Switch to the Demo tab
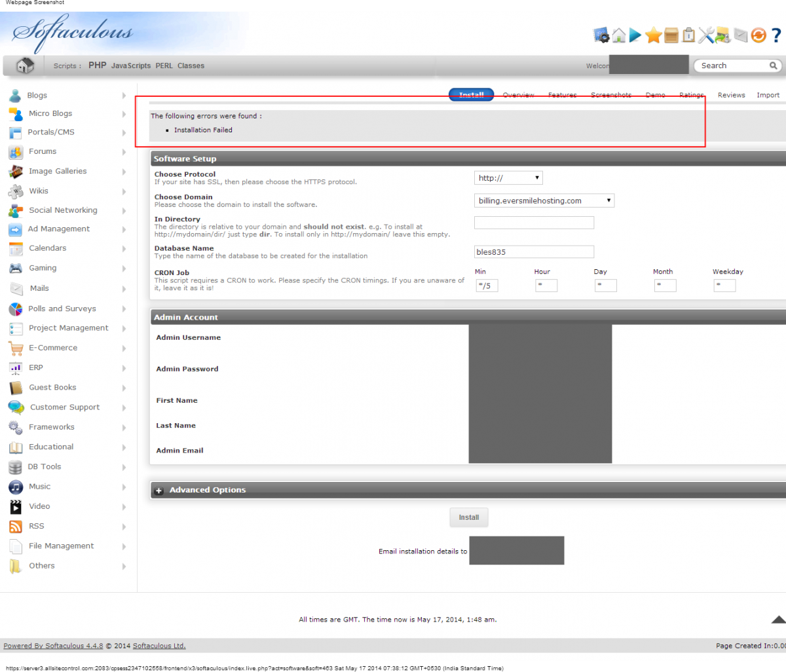Screen dimensions: 786x672 tap(656, 95)
